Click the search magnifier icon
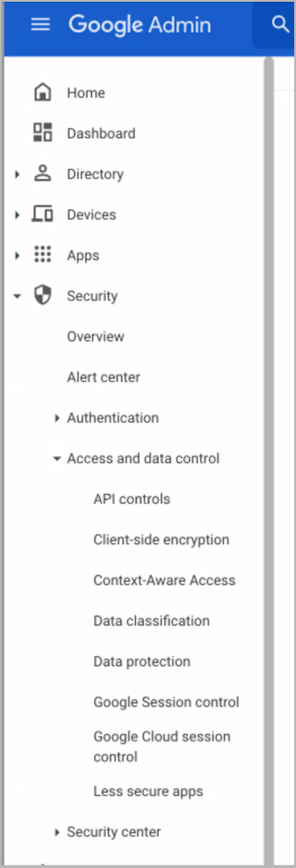The image size is (296, 868). [280, 24]
